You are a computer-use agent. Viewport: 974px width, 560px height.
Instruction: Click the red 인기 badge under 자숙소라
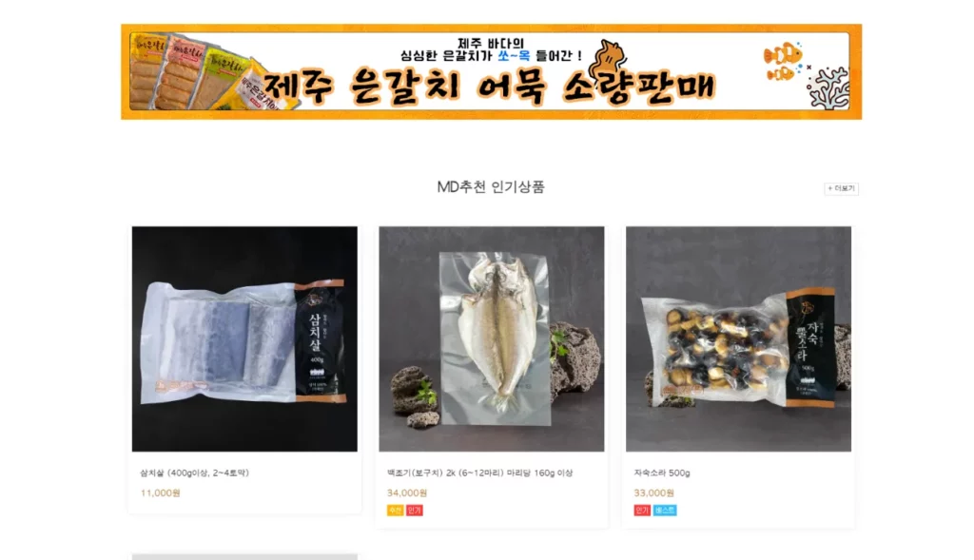click(642, 511)
